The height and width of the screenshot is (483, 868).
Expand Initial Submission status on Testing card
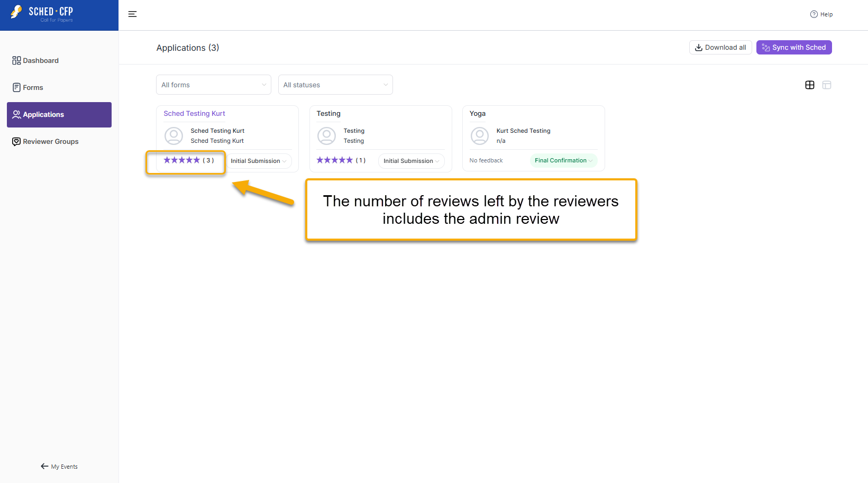point(411,161)
